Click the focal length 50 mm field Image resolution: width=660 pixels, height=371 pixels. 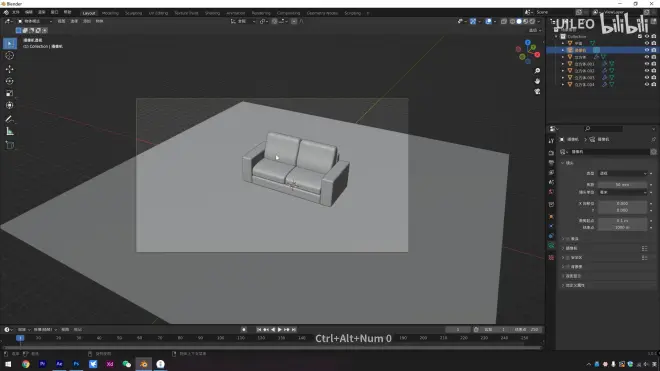click(623, 185)
